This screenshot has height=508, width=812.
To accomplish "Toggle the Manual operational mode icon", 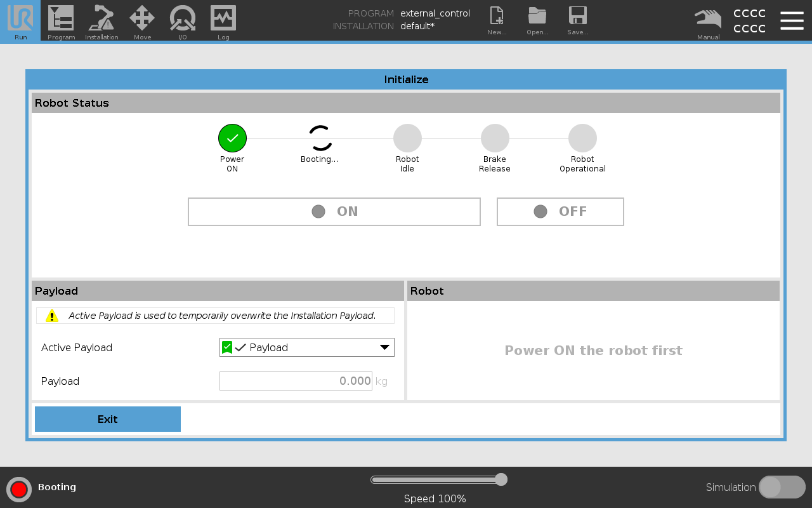I will [708, 20].
